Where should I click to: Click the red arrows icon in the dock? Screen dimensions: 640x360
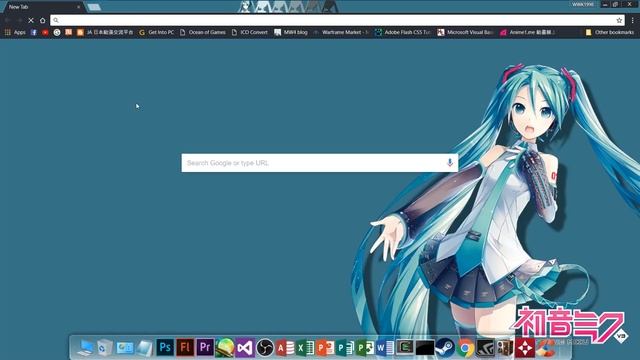pyautogui.click(x=525, y=348)
